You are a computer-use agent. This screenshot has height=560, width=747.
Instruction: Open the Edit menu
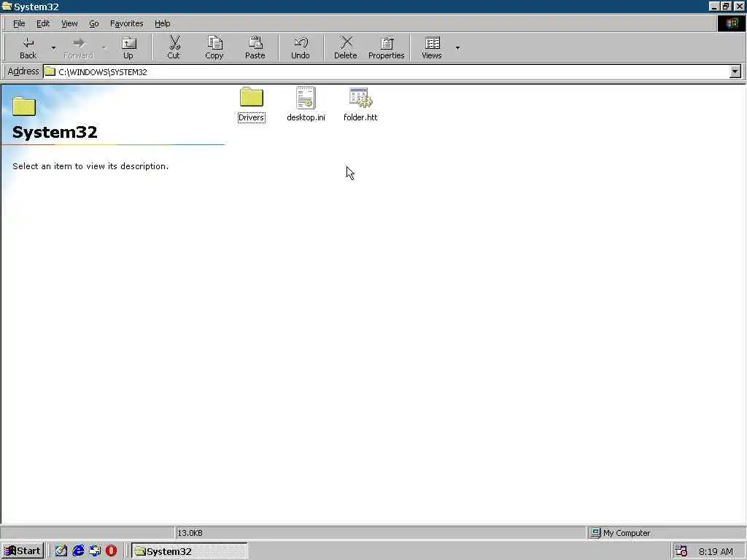coord(43,23)
